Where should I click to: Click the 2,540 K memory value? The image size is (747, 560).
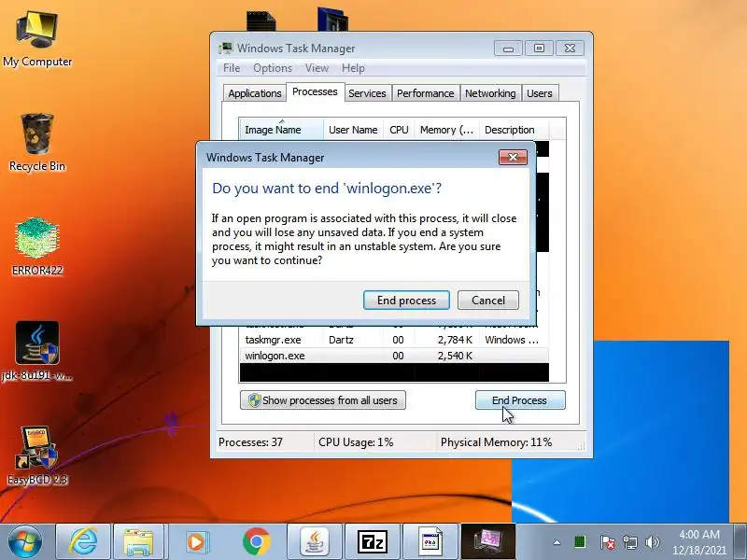click(455, 356)
